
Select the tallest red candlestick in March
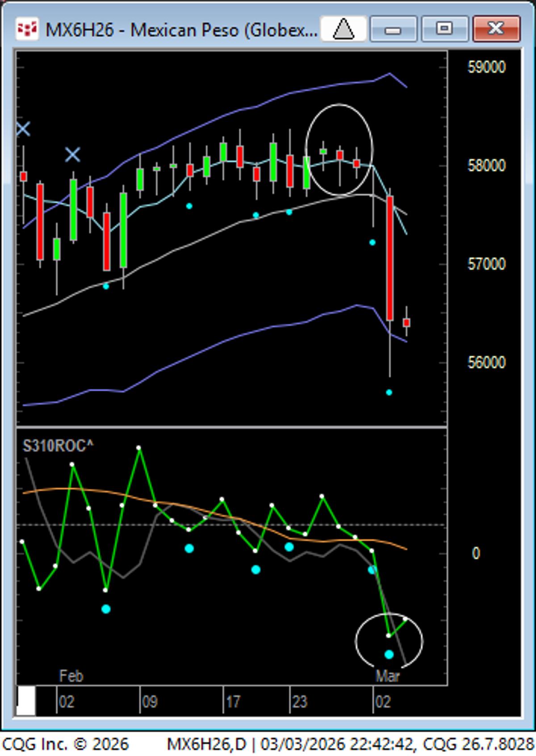click(x=390, y=258)
